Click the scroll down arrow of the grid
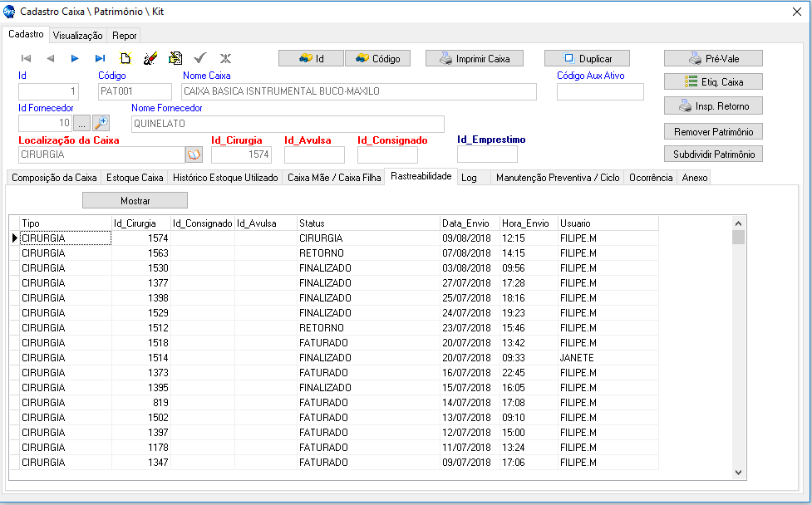This screenshot has width=812, height=505. [739, 472]
